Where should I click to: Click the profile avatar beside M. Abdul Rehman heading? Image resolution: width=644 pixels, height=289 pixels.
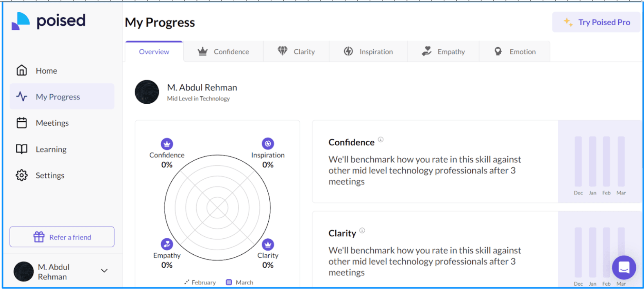[147, 92]
